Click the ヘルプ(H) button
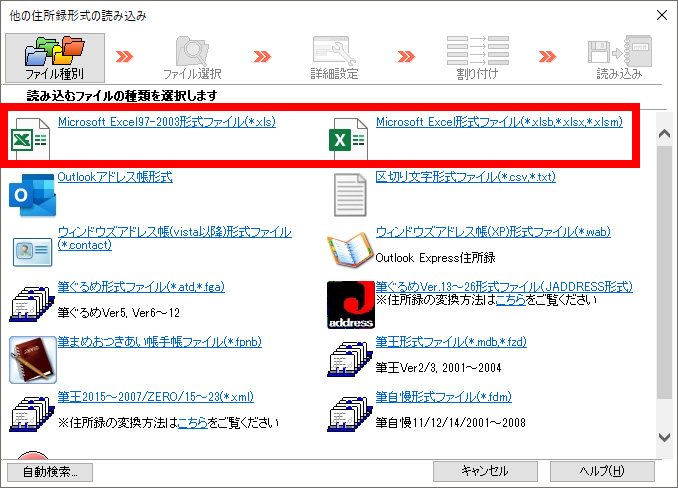Screen dimensions: 678x488 (602, 471)
